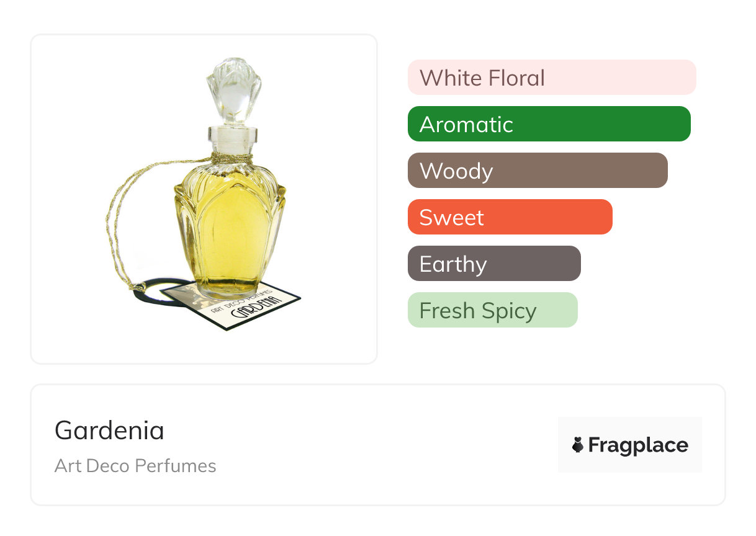Click the brown Woody accord bar
Viewport: 756px width, 536px height.
(537, 171)
